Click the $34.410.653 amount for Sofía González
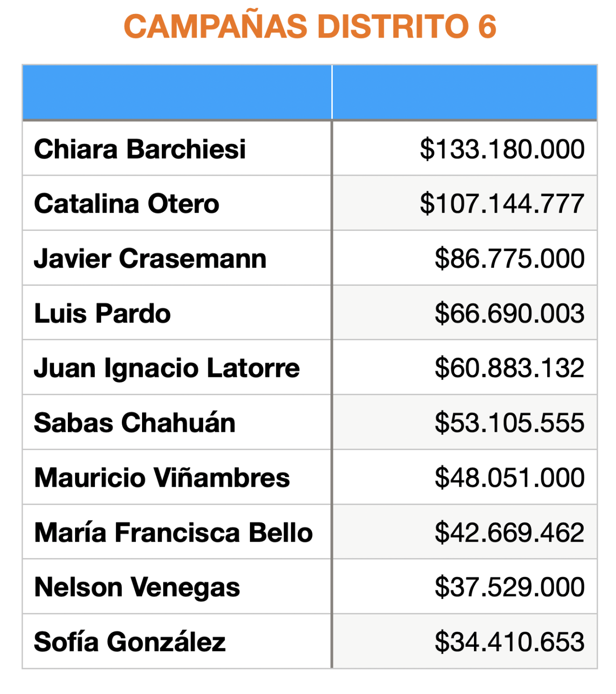This screenshot has height=694, width=616. pos(509,642)
